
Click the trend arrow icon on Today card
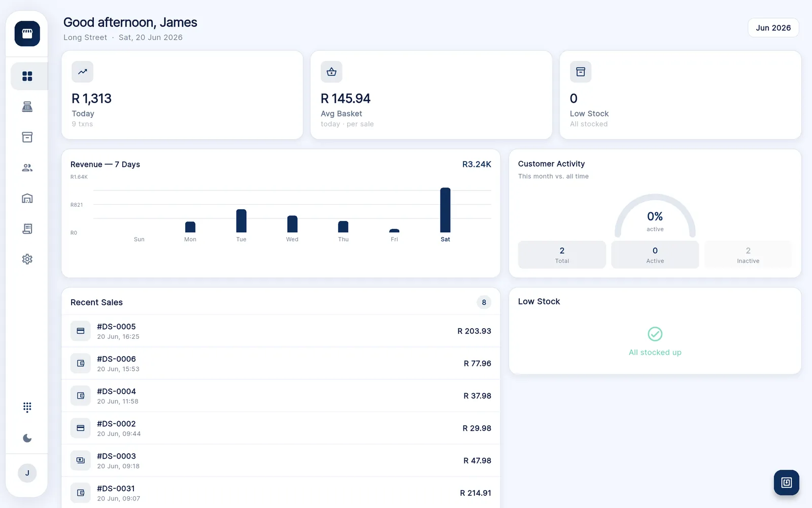(82, 72)
